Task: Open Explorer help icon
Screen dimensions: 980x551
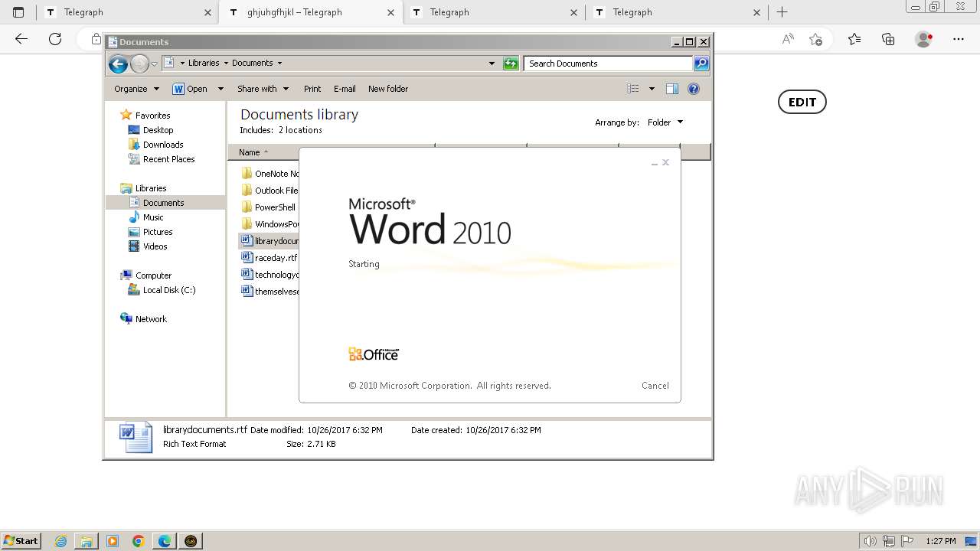Action: click(x=694, y=89)
